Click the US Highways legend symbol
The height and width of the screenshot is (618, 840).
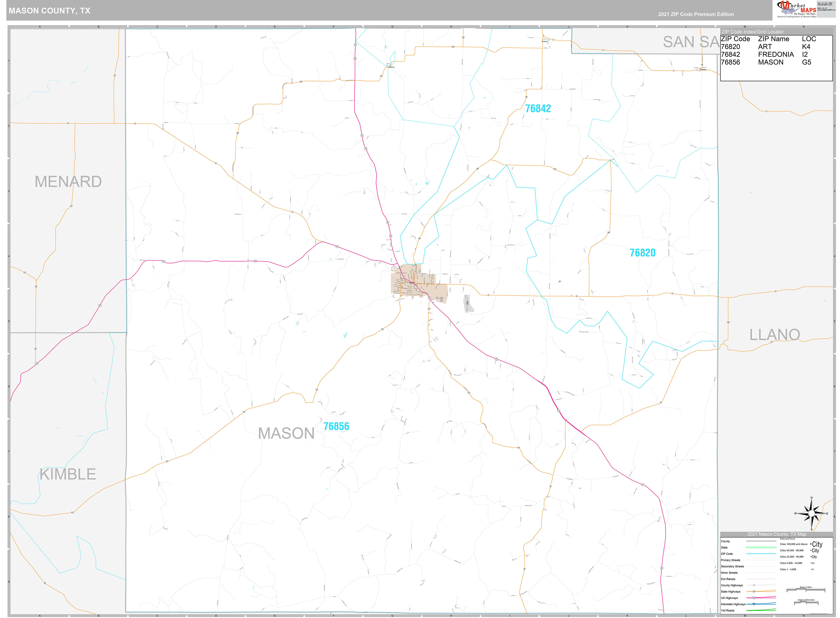click(754, 598)
